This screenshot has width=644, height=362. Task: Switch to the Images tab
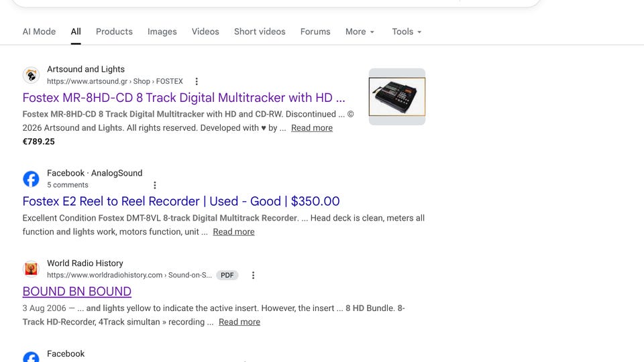[x=162, y=32]
